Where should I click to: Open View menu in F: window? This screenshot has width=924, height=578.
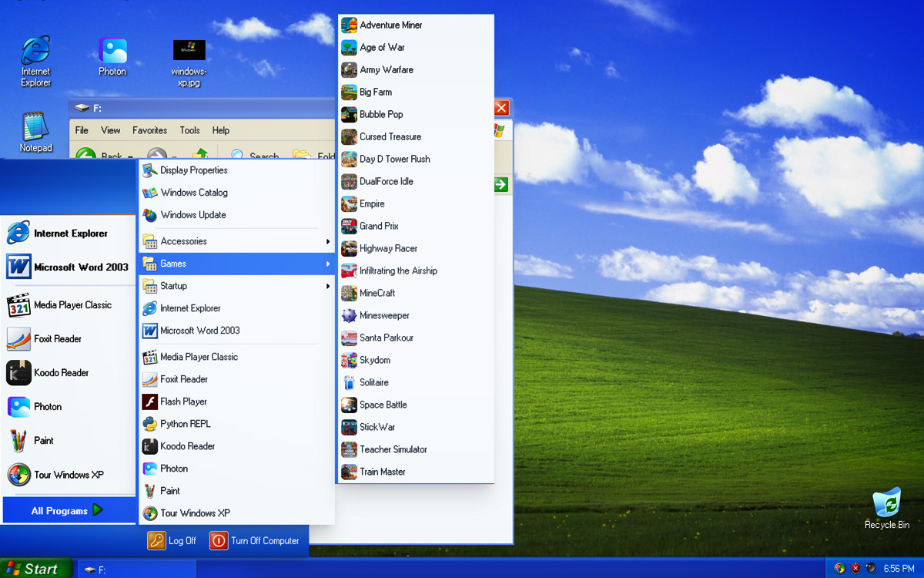click(x=111, y=130)
